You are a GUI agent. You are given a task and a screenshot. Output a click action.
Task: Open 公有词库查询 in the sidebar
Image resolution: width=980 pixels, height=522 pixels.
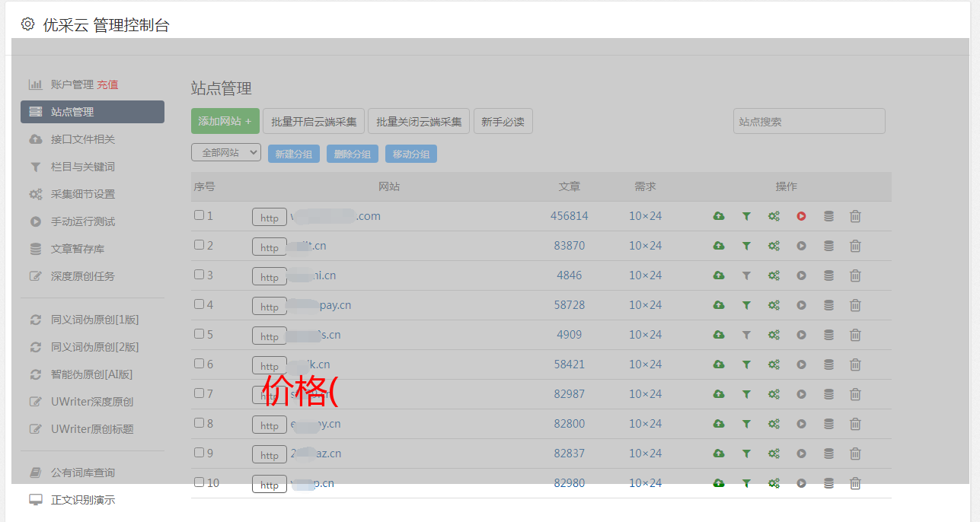tap(83, 473)
